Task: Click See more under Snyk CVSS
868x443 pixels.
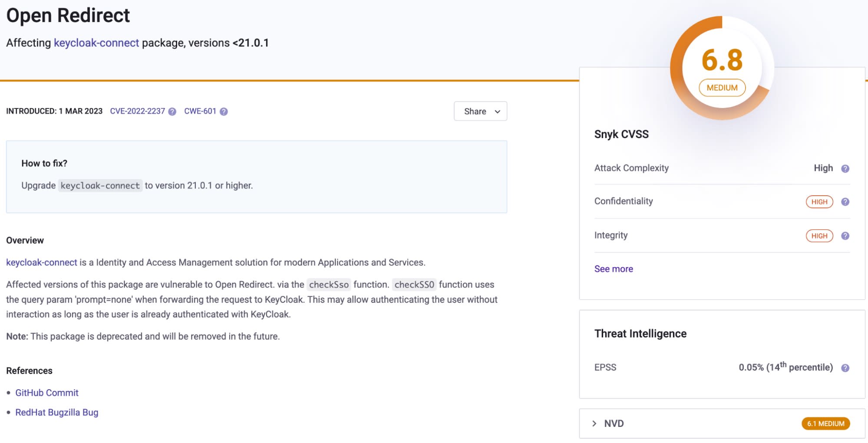Action: [x=614, y=269]
